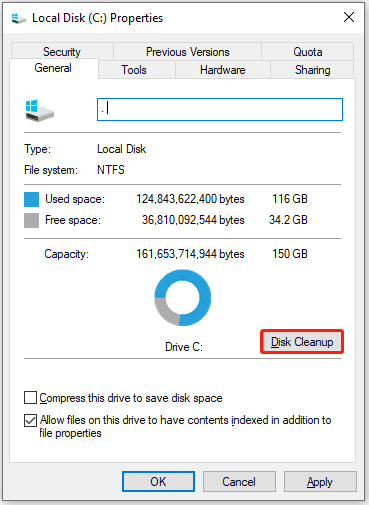Open the Security tab

(x=62, y=51)
